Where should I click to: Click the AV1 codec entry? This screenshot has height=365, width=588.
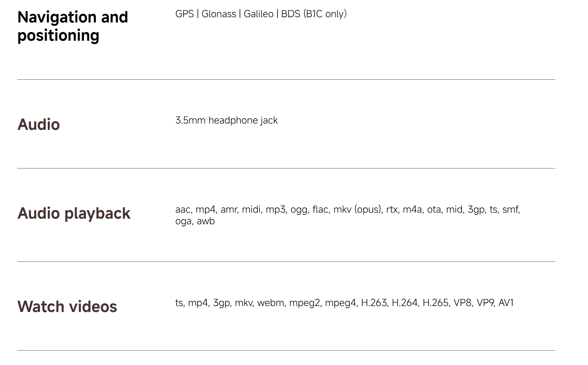coord(506,303)
